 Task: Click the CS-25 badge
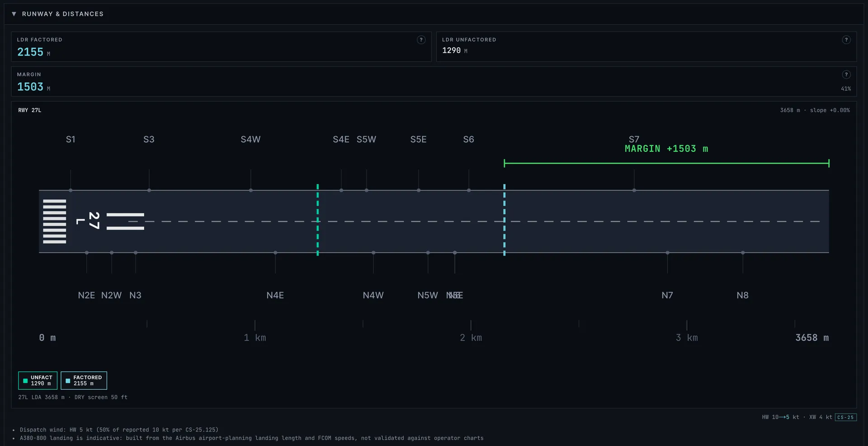click(x=845, y=417)
